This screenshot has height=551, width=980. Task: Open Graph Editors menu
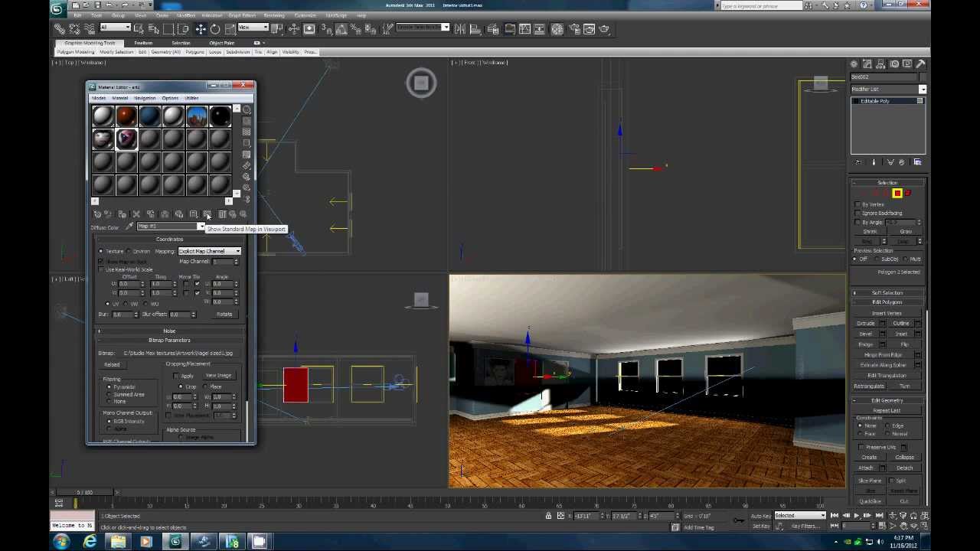point(242,15)
